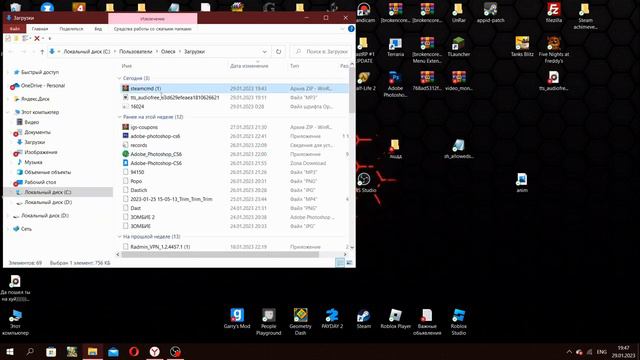The height and width of the screenshot is (360, 640).
Task: Open the Terraria desktop shortcut
Action: click(395, 46)
